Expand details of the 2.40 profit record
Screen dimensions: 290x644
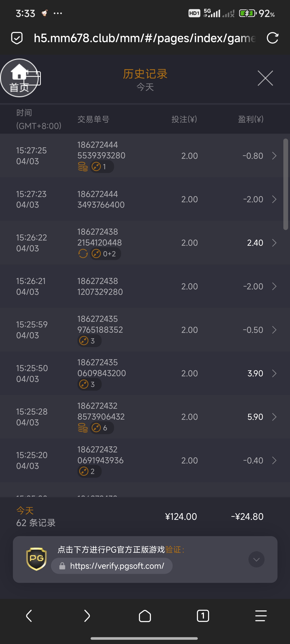pos(274,243)
